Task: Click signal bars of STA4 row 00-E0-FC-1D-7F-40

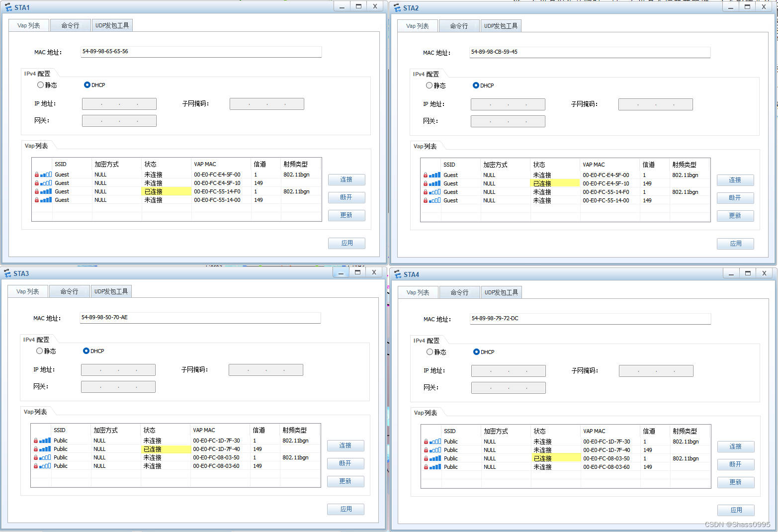Action: click(435, 450)
